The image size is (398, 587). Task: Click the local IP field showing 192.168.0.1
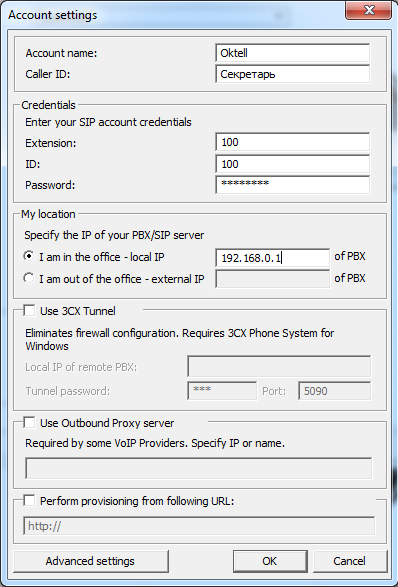pos(273,258)
